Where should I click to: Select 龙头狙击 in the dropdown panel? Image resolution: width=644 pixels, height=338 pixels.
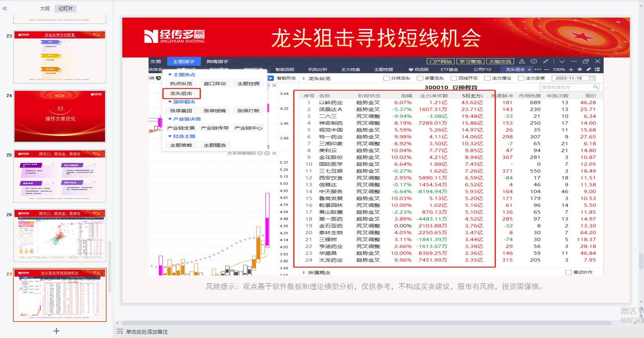click(181, 93)
